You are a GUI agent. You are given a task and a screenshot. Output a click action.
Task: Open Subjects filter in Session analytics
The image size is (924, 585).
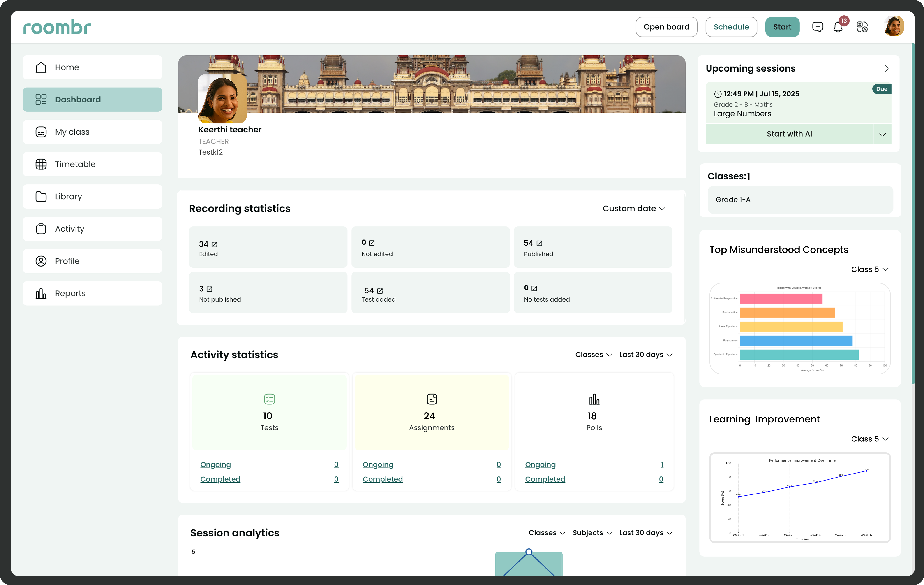click(x=592, y=533)
